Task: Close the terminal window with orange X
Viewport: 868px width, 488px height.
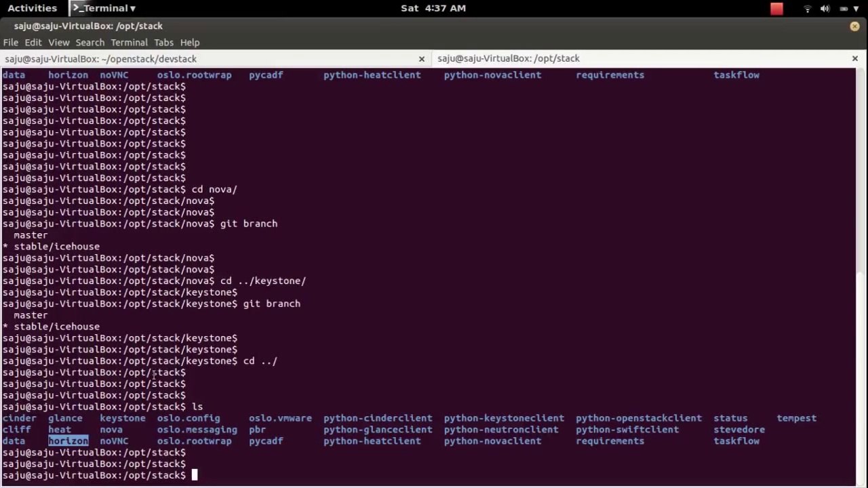Action: coord(854,26)
